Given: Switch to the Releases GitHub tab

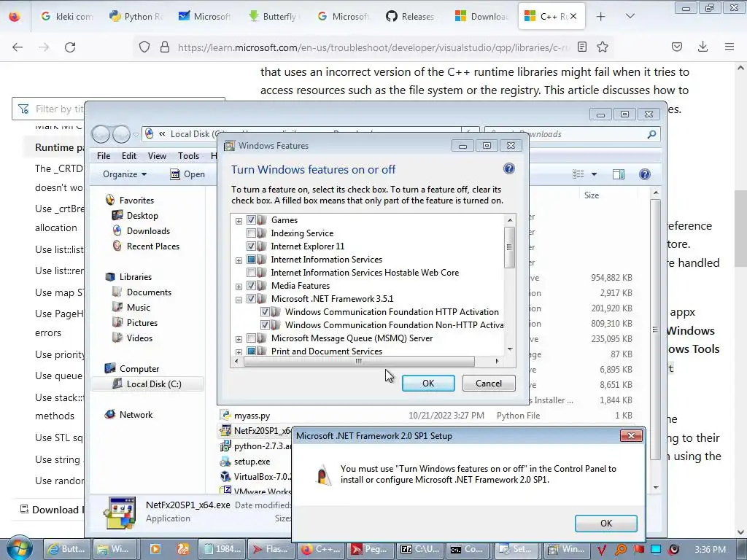Looking at the screenshot, I should pos(410,16).
